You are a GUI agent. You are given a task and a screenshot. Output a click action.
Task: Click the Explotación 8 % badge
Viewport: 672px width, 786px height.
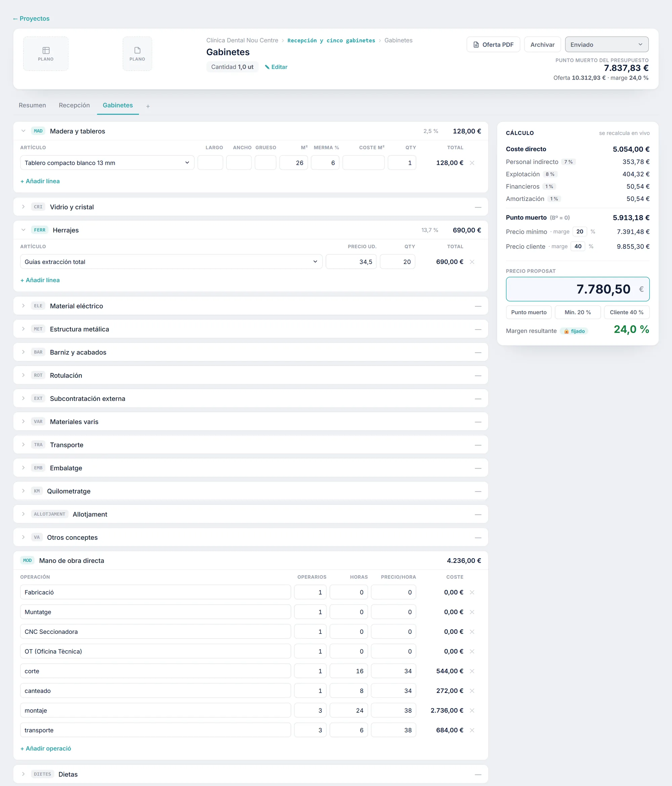550,174
